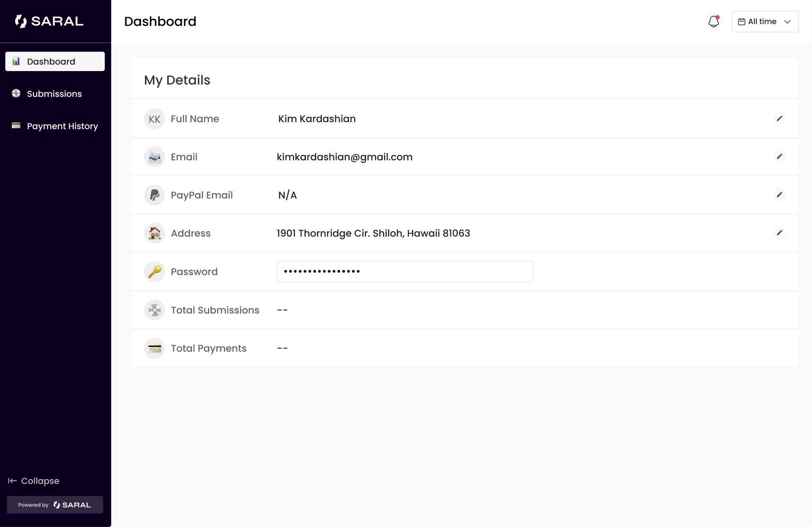Open Payment History in the sidebar
The width and height of the screenshot is (812, 527).
tap(55, 126)
